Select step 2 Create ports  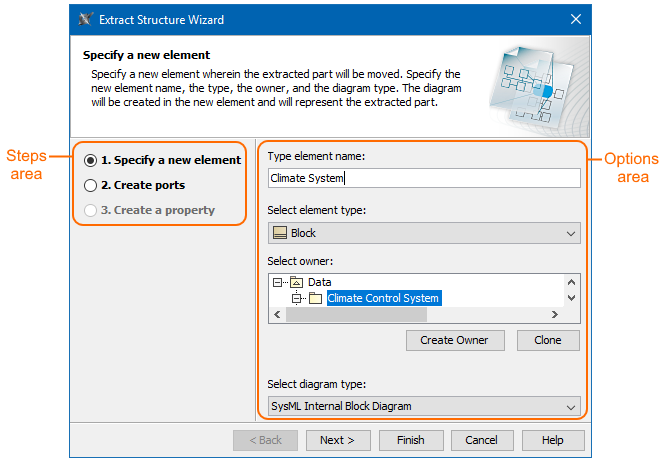pyautogui.click(x=91, y=185)
